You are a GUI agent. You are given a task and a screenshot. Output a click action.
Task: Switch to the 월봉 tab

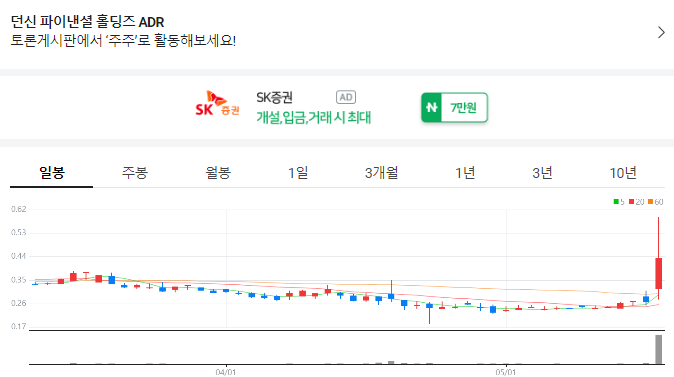218,173
